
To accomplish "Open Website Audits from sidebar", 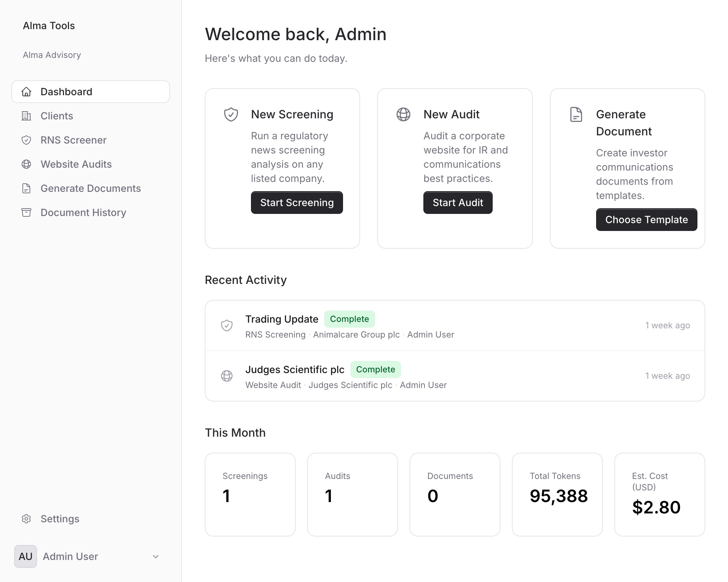I will pos(76,164).
